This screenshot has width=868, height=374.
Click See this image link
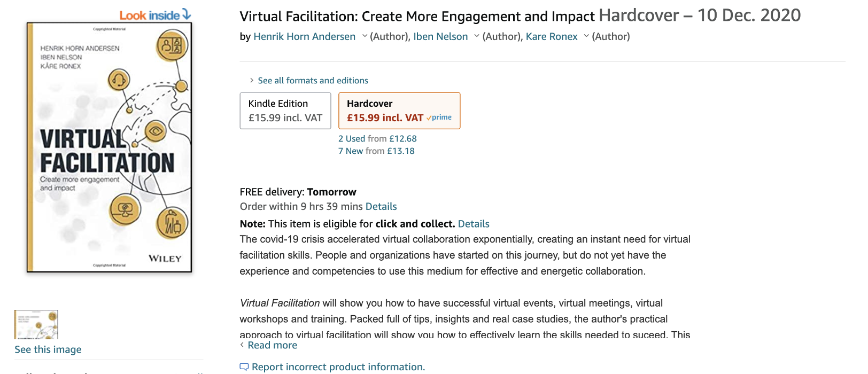coord(48,349)
